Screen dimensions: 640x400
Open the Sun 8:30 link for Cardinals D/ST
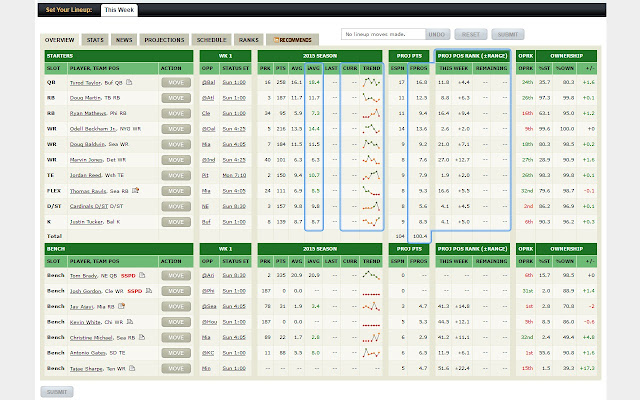[x=234, y=207]
